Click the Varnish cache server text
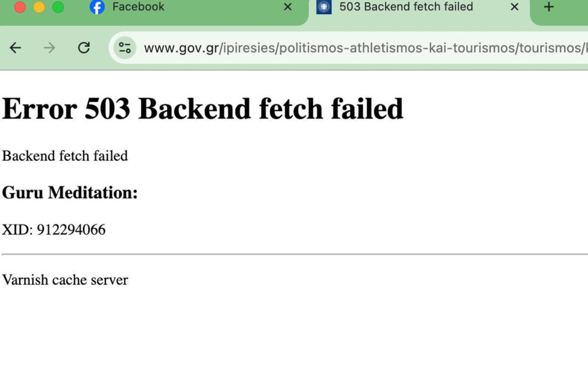The width and height of the screenshot is (588, 370). [65, 280]
